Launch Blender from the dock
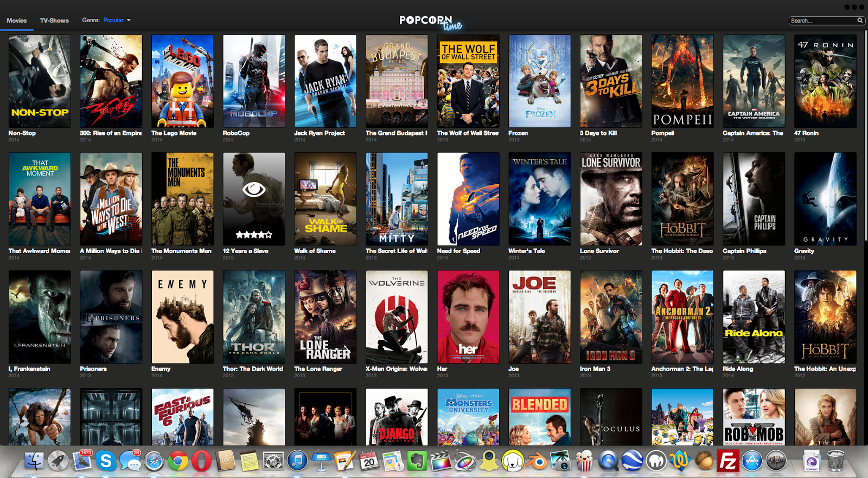Viewport: 868px width, 478px height. (x=537, y=461)
